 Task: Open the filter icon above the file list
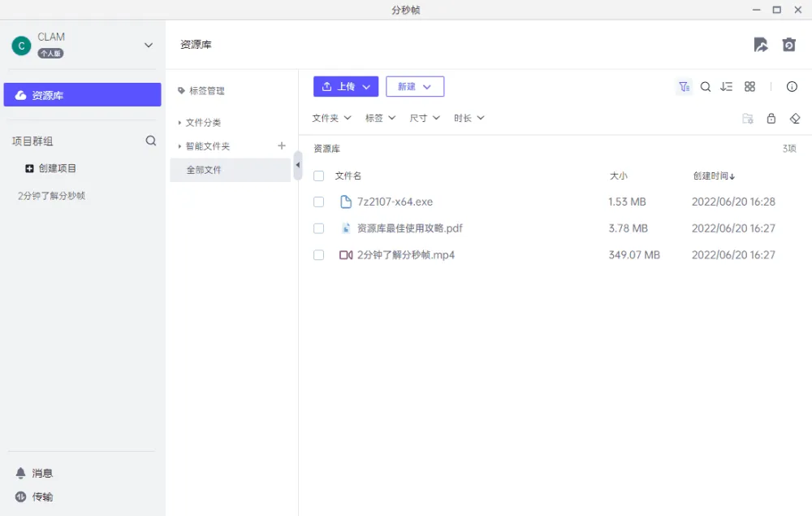(x=685, y=86)
